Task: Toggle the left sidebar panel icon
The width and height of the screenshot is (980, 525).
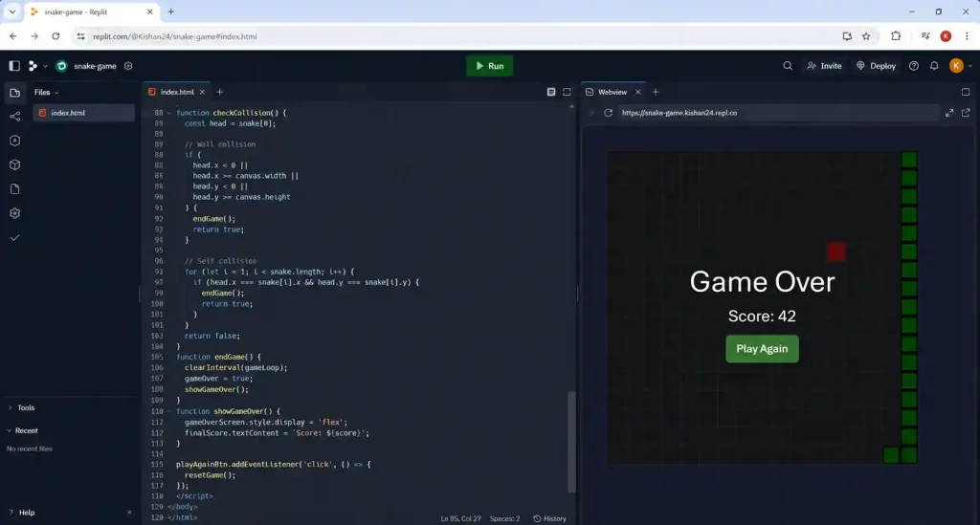Action: (14, 66)
